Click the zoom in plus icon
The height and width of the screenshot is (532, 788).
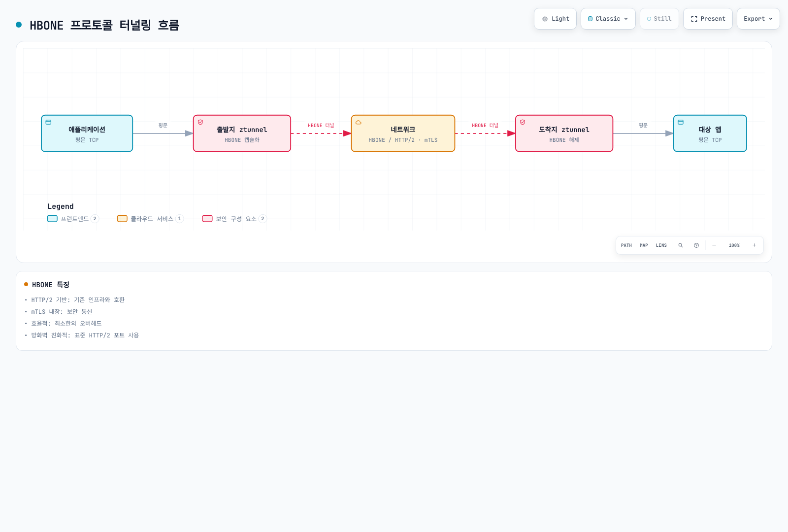754,245
